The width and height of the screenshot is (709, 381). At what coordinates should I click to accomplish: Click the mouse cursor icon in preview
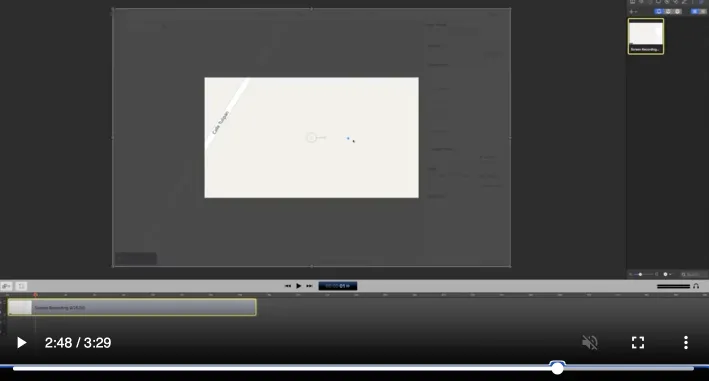pos(354,141)
